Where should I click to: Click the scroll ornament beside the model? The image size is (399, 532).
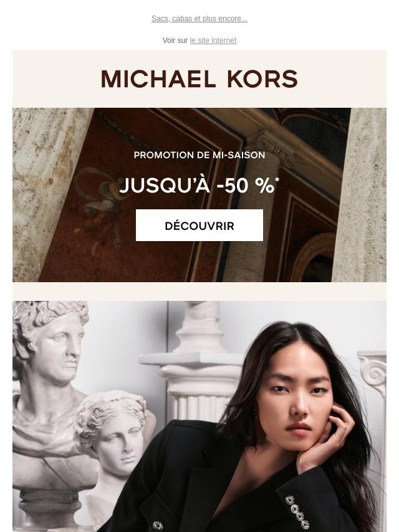373,373
